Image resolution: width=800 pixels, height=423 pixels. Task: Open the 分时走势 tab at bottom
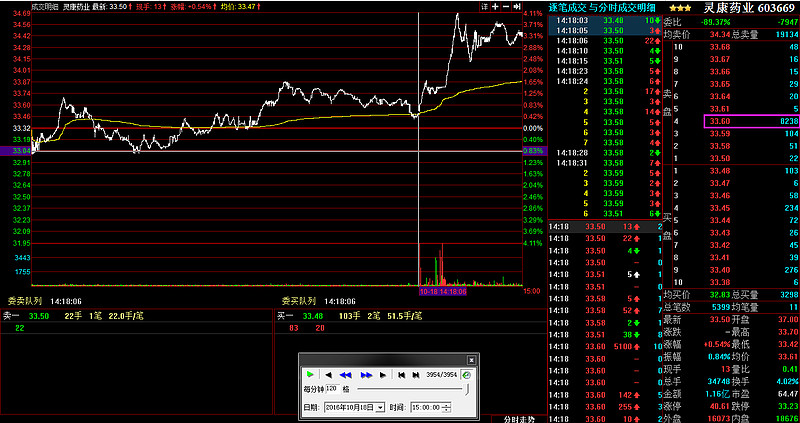(521, 418)
